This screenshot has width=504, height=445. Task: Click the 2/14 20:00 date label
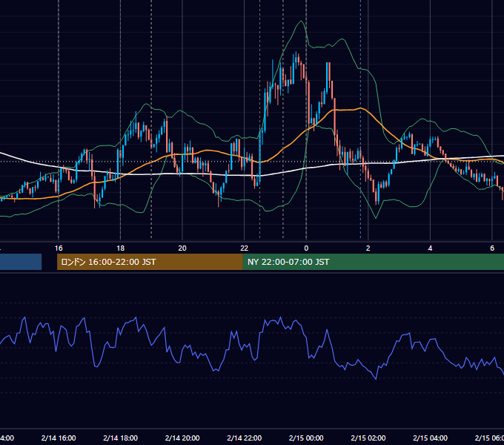tap(182, 438)
